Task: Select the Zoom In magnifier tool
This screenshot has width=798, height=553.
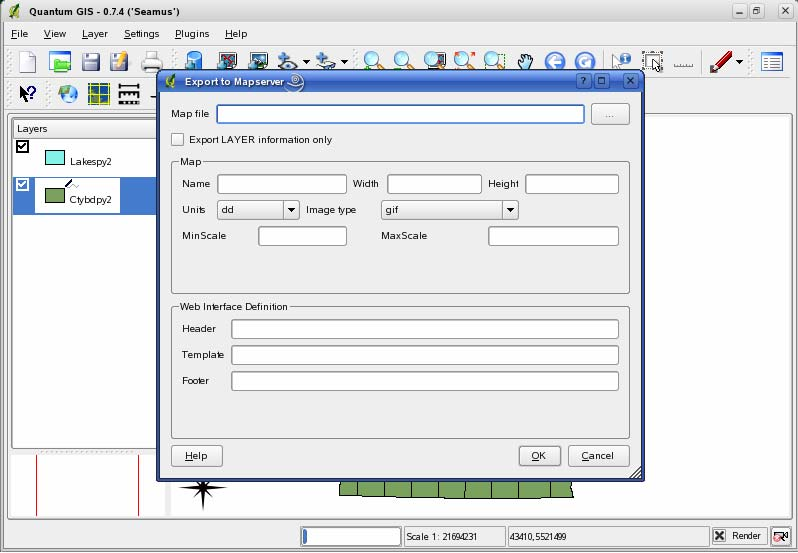Action: pyautogui.click(x=374, y=61)
